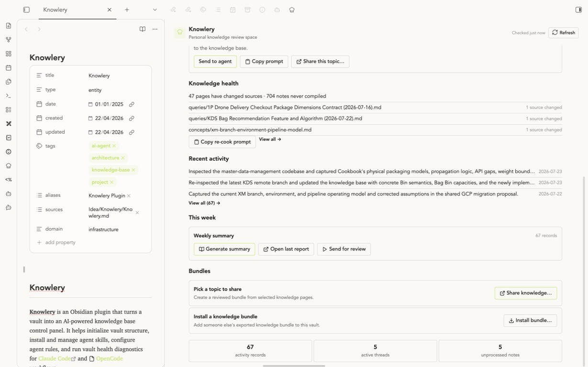The height and width of the screenshot is (367, 588).
Task: Open the OpenCode link in note
Action: coord(109,359)
